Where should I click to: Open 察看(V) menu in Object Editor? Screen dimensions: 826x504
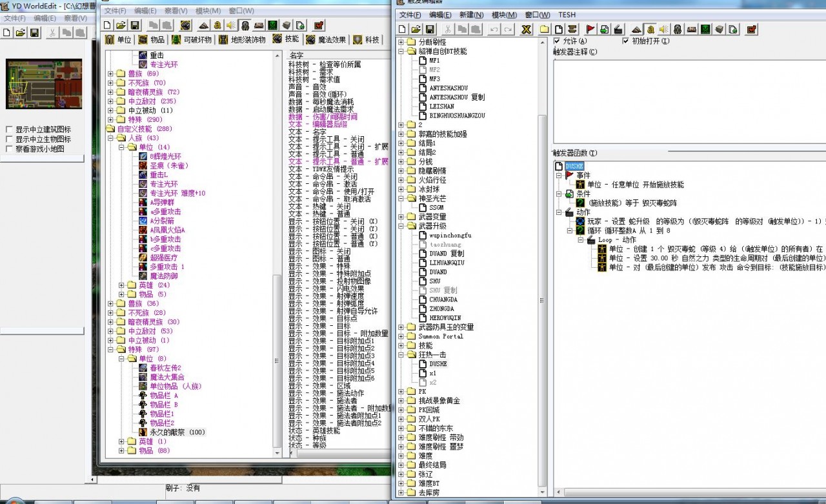176,11
